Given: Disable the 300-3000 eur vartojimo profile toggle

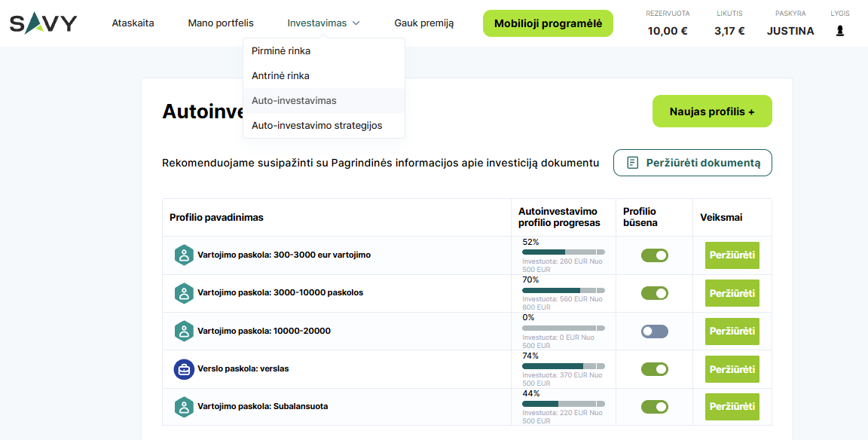Looking at the screenshot, I should [x=654, y=255].
